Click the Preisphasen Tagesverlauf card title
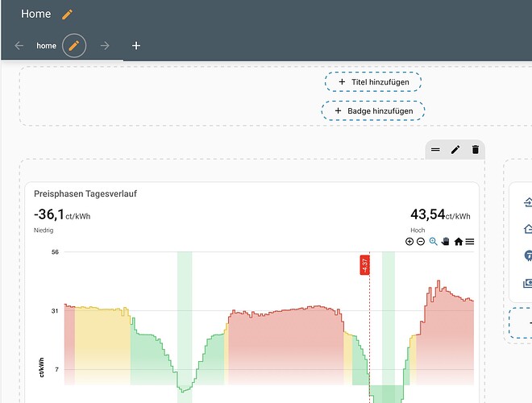 [x=85, y=193]
